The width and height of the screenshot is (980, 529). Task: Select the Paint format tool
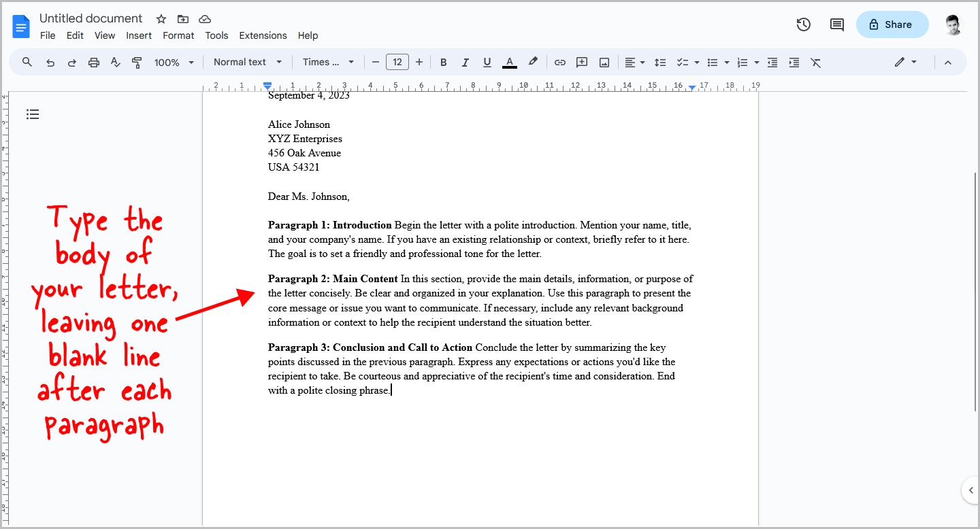point(137,62)
